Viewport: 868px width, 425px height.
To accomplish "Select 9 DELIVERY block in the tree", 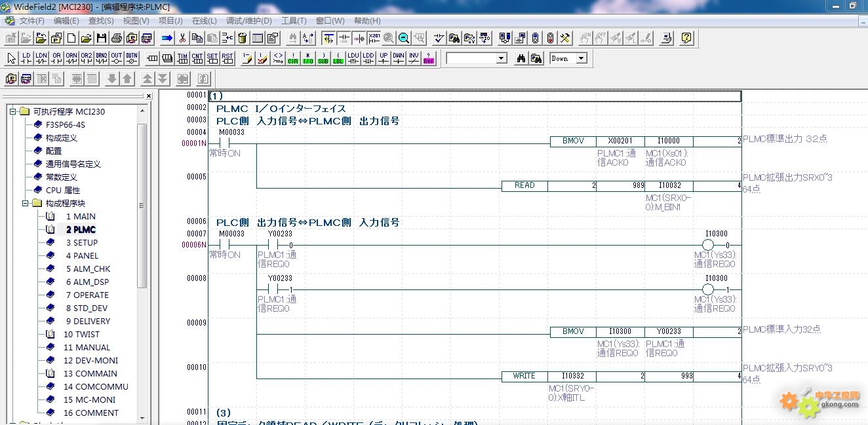I will [88, 321].
